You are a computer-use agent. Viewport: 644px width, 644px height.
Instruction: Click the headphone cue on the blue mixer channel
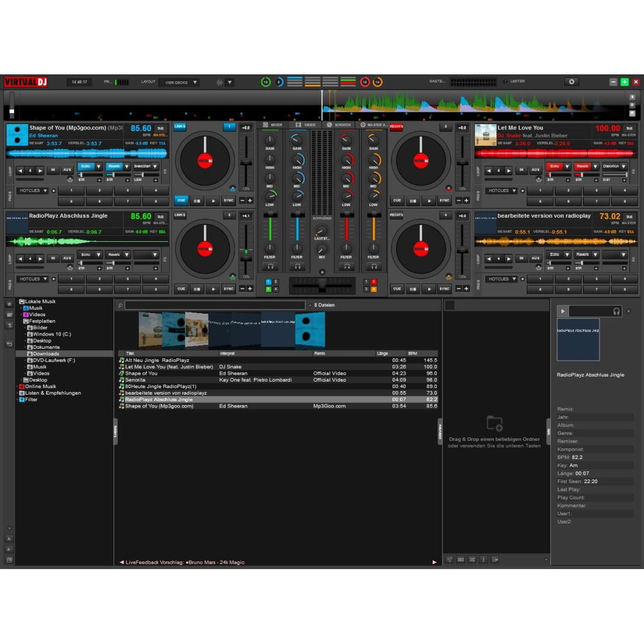click(x=297, y=266)
